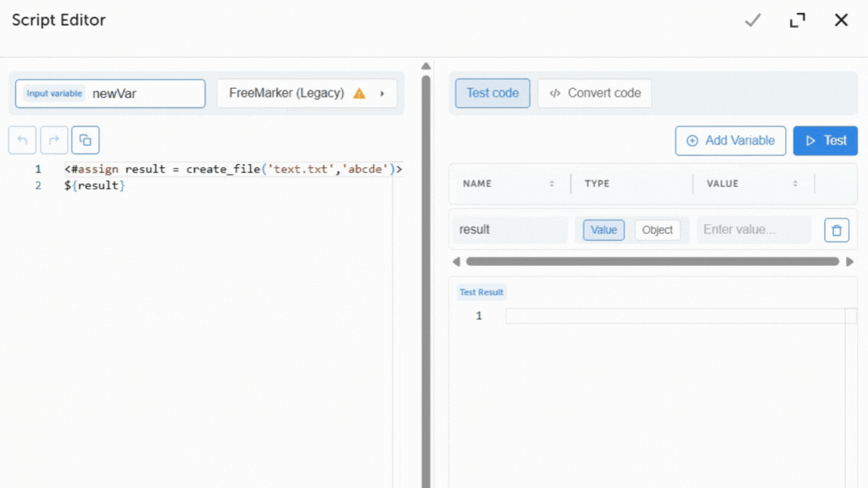
Task: Click the VALUE column sort arrows
Action: [x=796, y=184]
